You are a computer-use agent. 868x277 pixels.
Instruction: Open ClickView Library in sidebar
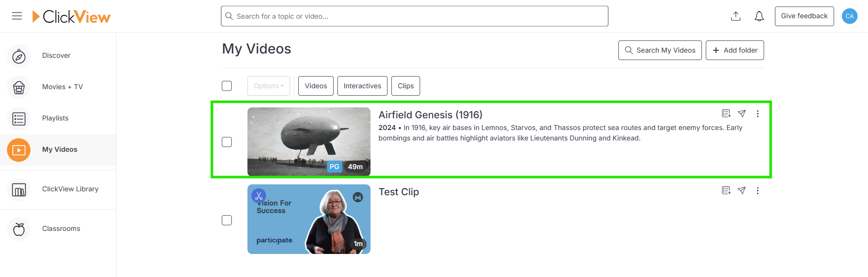58,189
